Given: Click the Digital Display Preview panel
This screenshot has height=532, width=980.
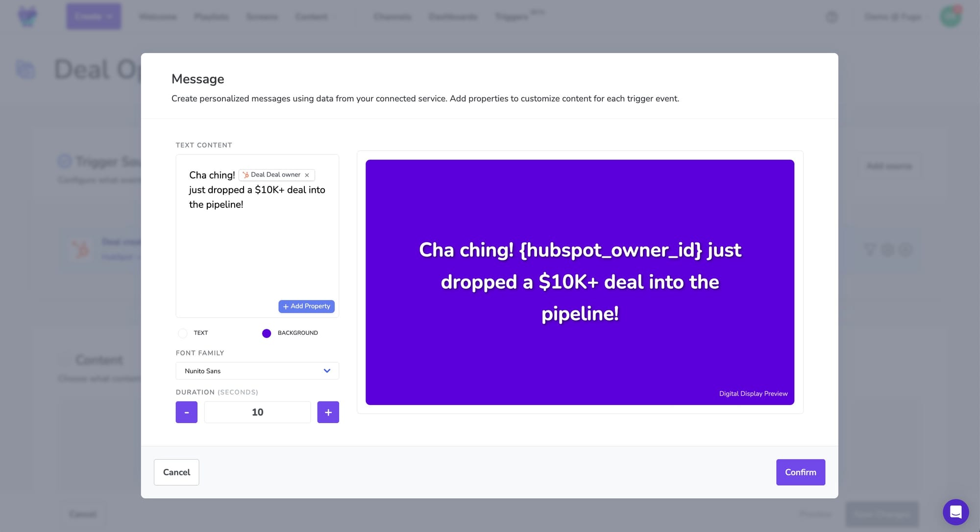Looking at the screenshot, I should tap(580, 282).
